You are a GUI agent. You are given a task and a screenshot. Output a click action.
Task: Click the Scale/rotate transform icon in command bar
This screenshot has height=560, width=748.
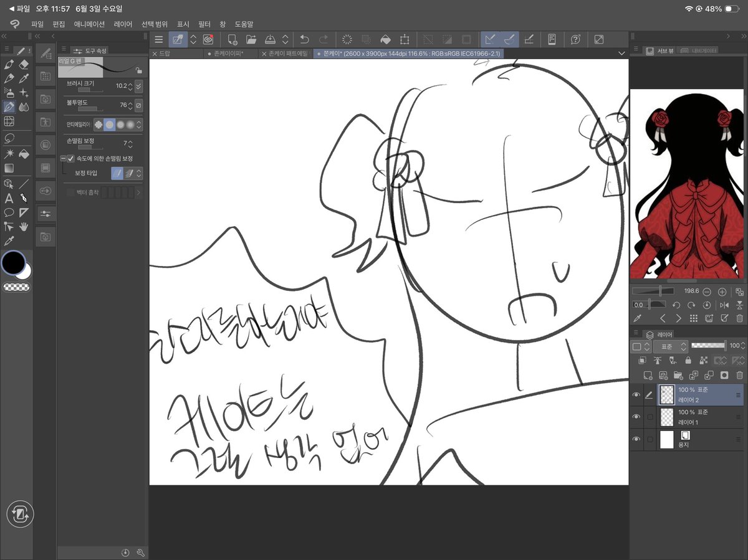[x=405, y=39]
